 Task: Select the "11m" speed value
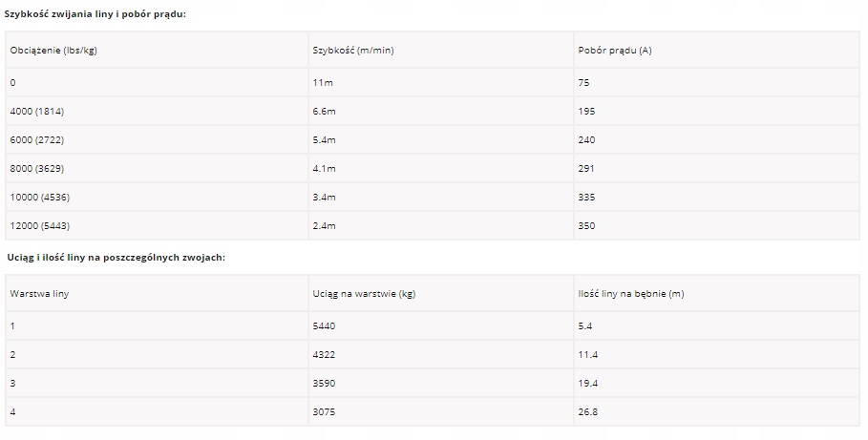pos(323,83)
